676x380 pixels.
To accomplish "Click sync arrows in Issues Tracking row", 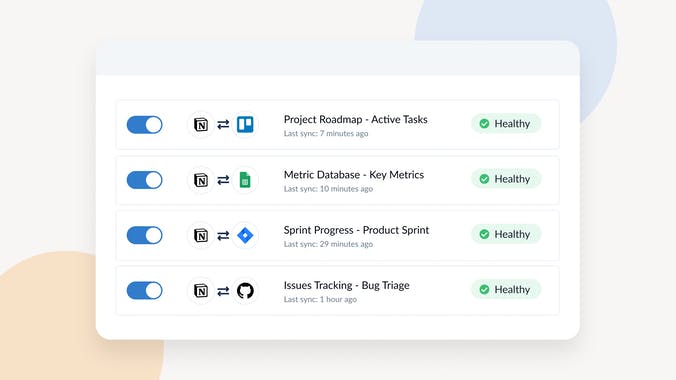I will tap(223, 291).
